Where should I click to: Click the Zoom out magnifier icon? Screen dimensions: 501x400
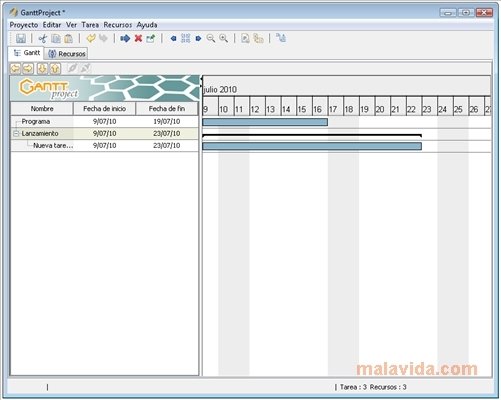[x=211, y=38]
